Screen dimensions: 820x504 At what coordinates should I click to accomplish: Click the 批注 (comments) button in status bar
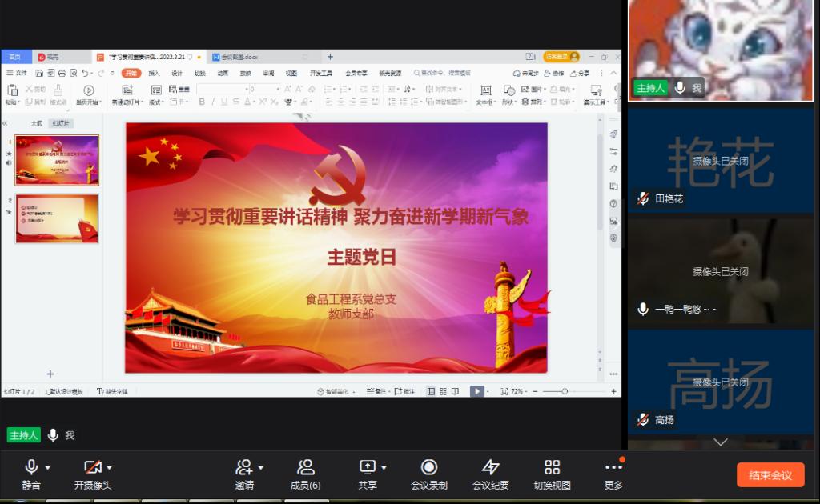tap(404, 391)
